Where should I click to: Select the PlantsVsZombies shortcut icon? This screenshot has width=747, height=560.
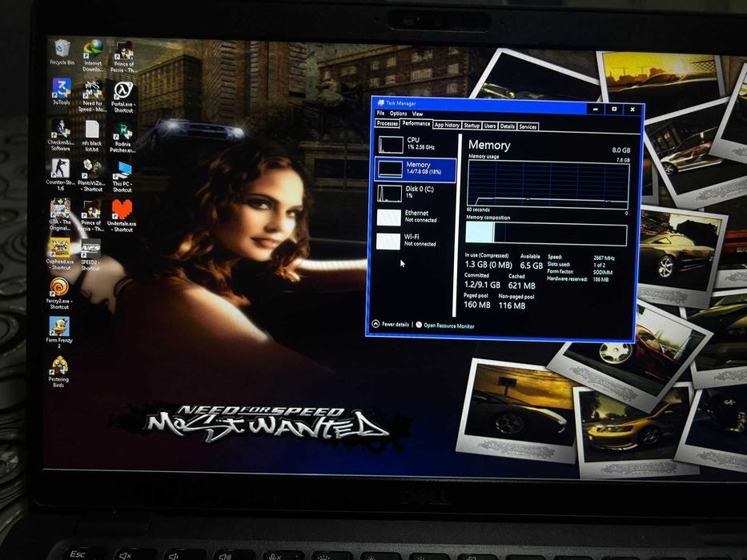click(x=91, y=176)
